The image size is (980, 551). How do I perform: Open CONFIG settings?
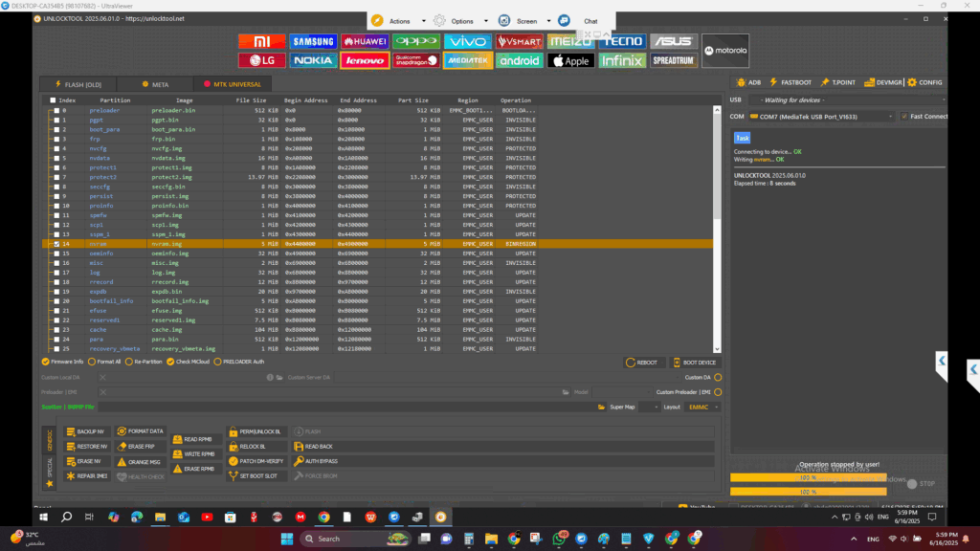pos(925,82)
